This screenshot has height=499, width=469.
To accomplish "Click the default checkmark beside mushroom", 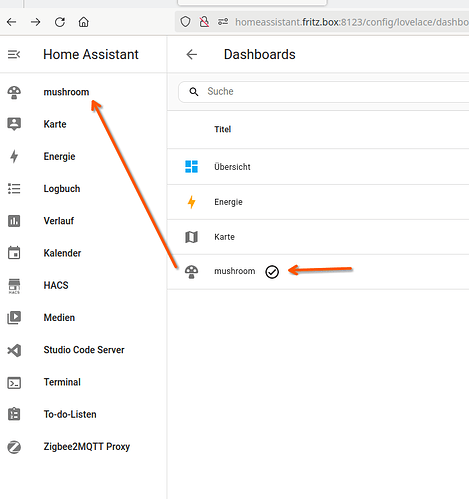I will (272, 272).
